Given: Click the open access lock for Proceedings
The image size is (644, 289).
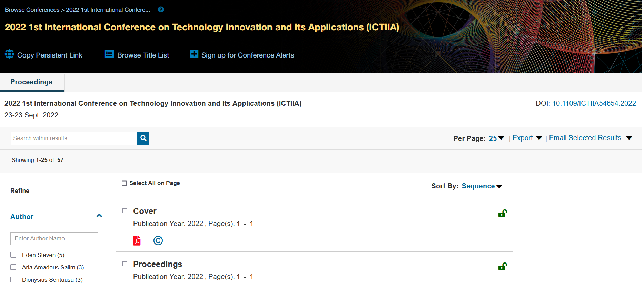Looking at the screenshot, I should [x=502, y=267].
